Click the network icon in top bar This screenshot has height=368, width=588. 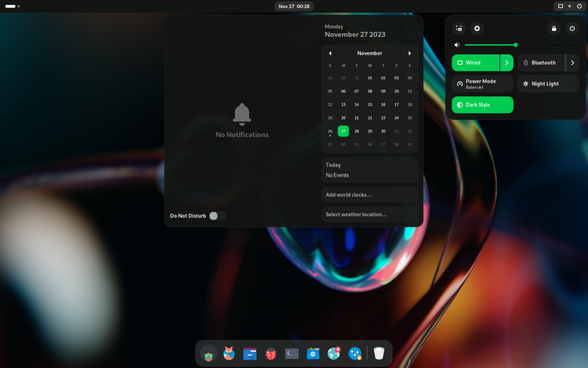560,6
